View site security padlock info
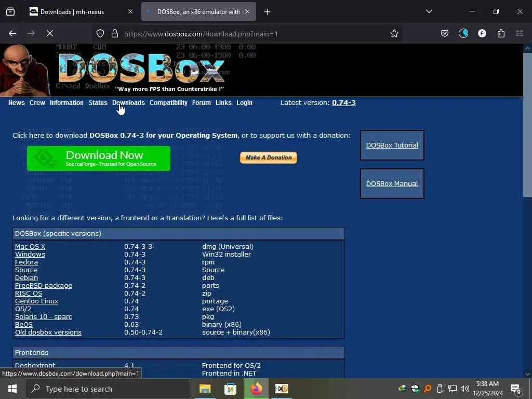The image size is (532, 399). pyautogui.click(x=115, y=34)
